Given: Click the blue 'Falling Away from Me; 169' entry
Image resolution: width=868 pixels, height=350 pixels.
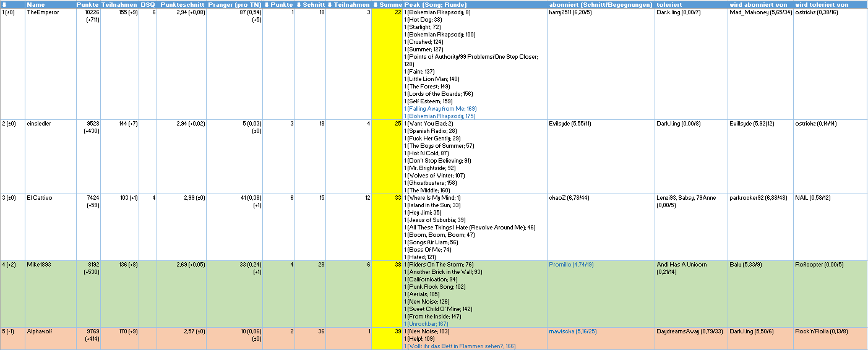Looking at the screenshot, I should pos(440,109).
